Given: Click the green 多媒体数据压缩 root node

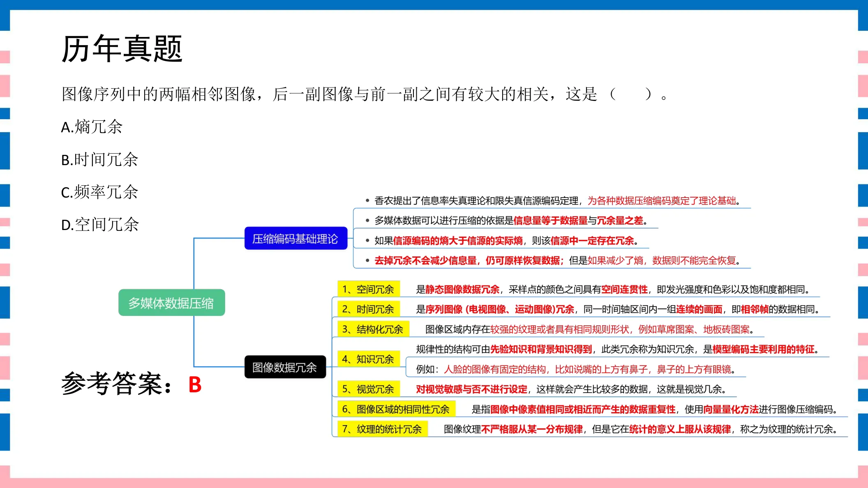Looking at the screenshot, I should (171, 303).
